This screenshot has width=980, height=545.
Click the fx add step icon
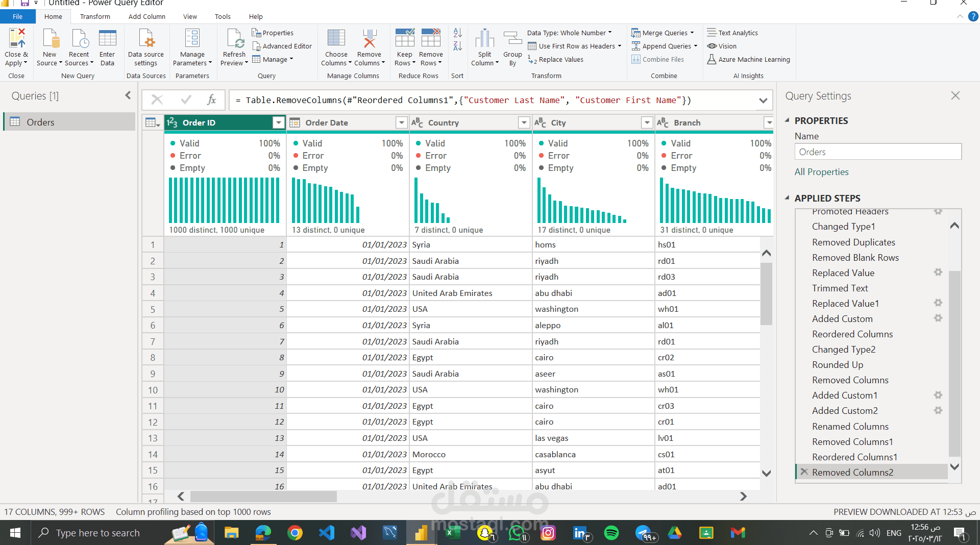point(211,100)
